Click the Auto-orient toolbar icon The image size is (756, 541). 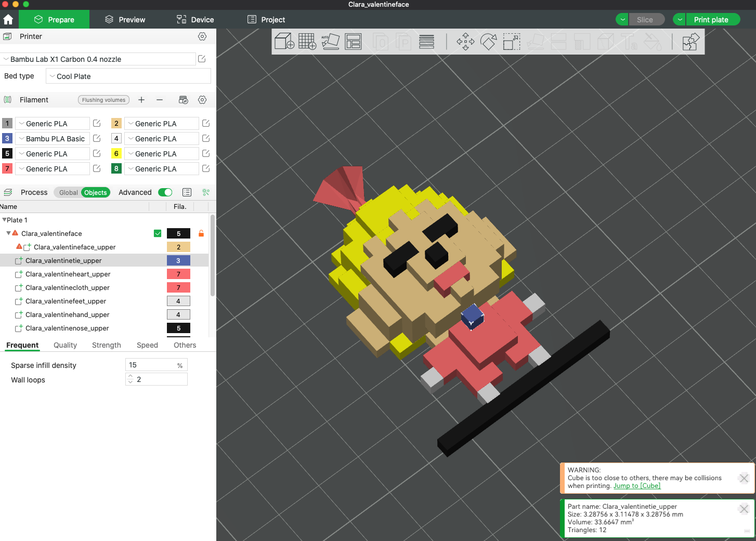pyautogui.click(x=330, y=42)
